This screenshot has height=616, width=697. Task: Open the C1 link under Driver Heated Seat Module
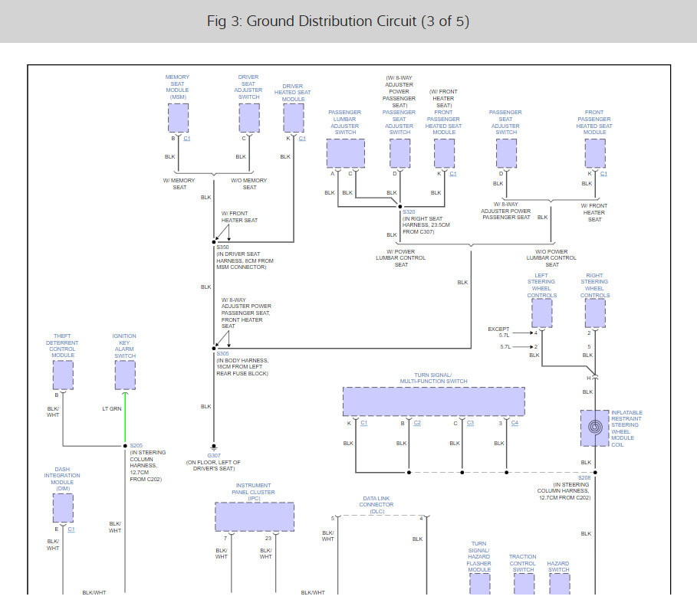point(302,139)
